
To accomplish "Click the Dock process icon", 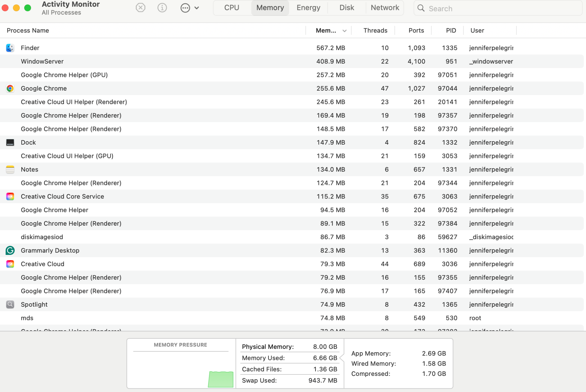I will (x=10, y=142).
